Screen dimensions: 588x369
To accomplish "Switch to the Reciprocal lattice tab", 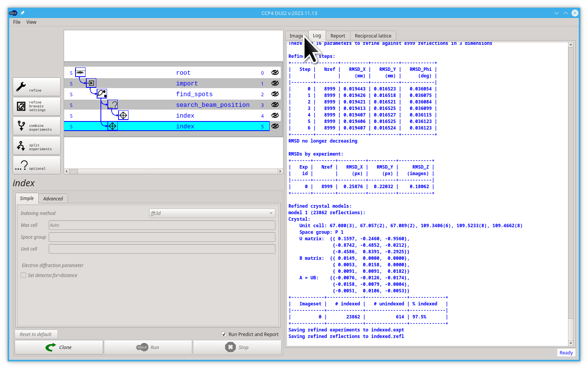I will (x=373, y=36).
